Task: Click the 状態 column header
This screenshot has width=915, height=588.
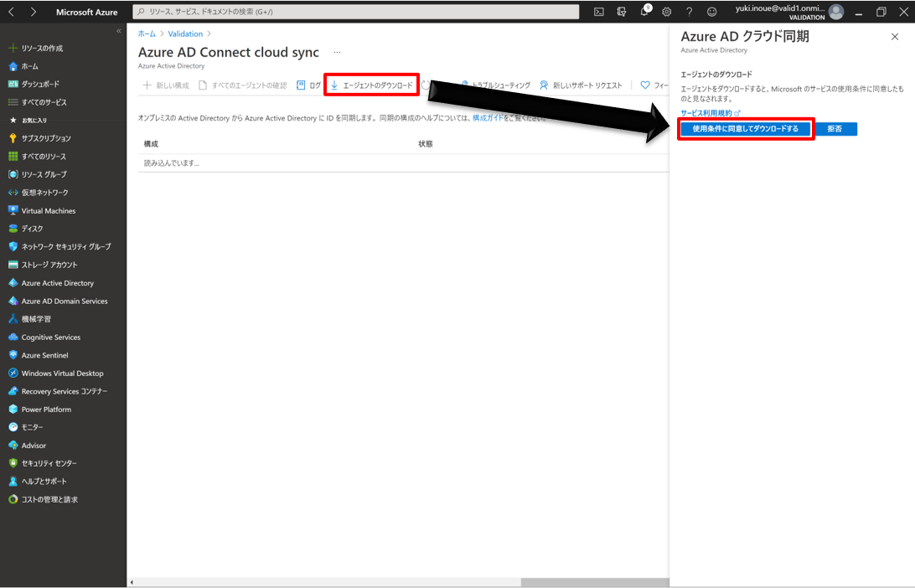Action: (426, 144)
